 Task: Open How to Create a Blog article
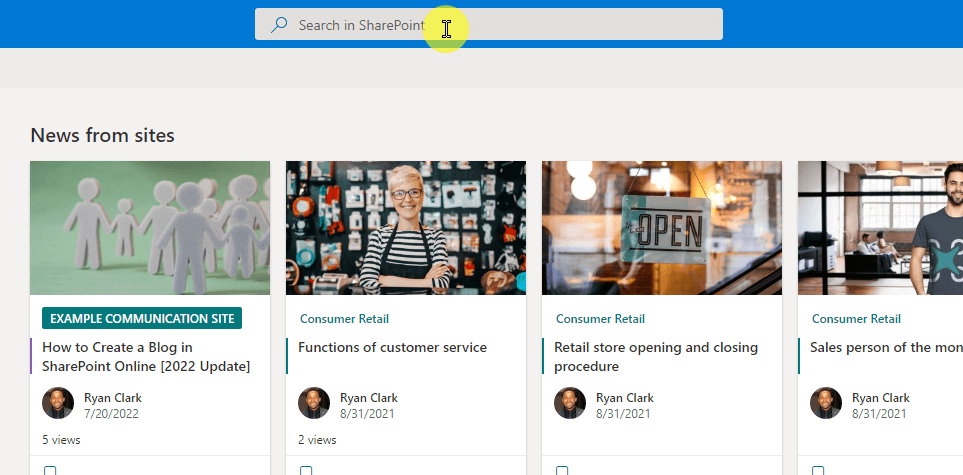(x=146, y=357)
